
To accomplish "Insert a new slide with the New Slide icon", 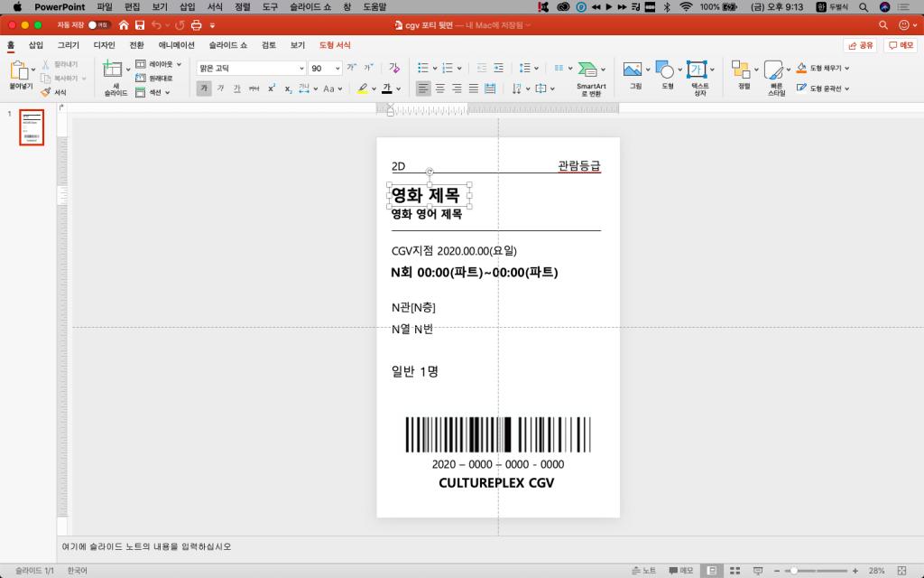I will [x=112, y=70].
